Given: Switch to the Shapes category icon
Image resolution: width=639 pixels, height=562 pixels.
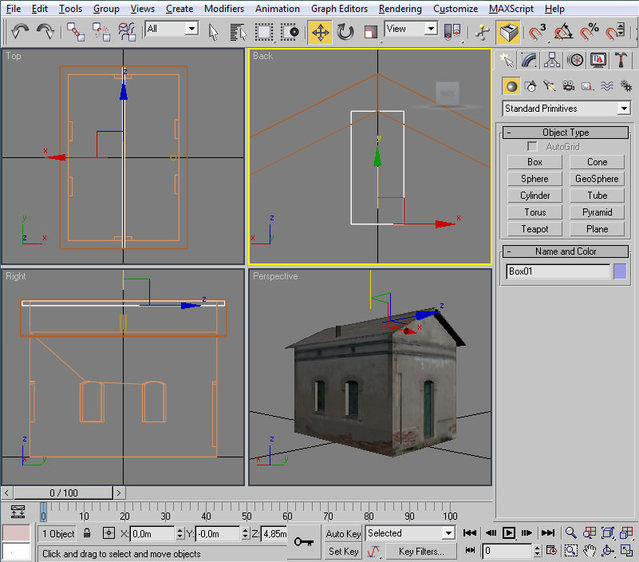Looking at the screenshot, I should click(530, 86).
